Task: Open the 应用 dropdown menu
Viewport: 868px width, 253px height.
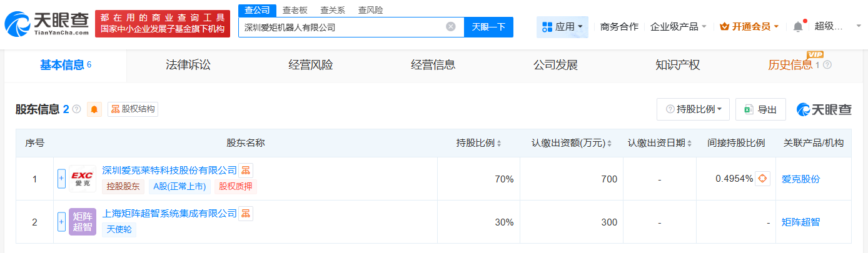Action: (x=562, y=27)
